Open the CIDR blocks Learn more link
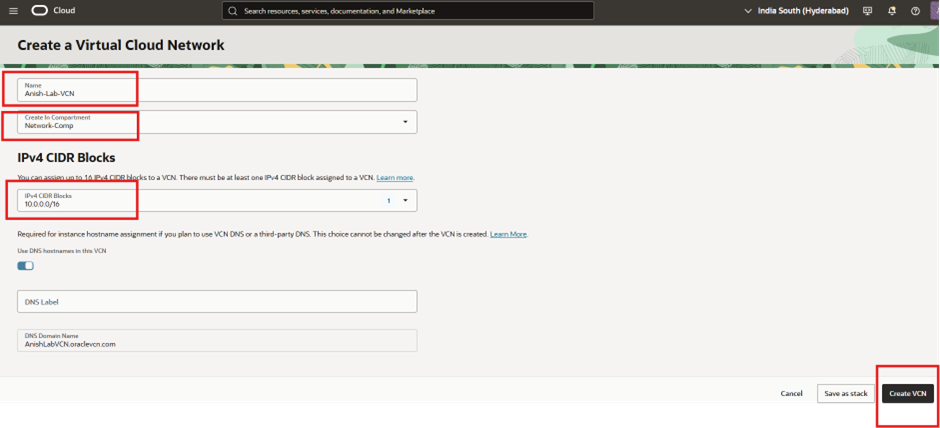940x428 pixels. click(x=395, y=177)
